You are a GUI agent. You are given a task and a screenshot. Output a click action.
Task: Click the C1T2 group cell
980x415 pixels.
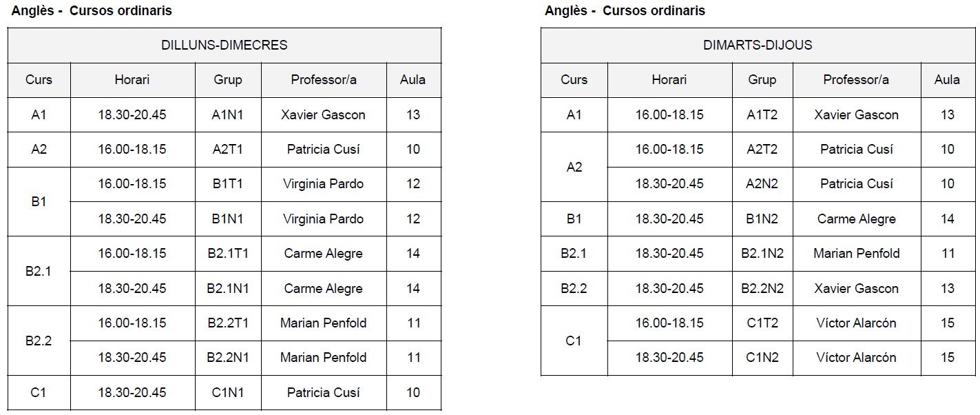(762, 323)
